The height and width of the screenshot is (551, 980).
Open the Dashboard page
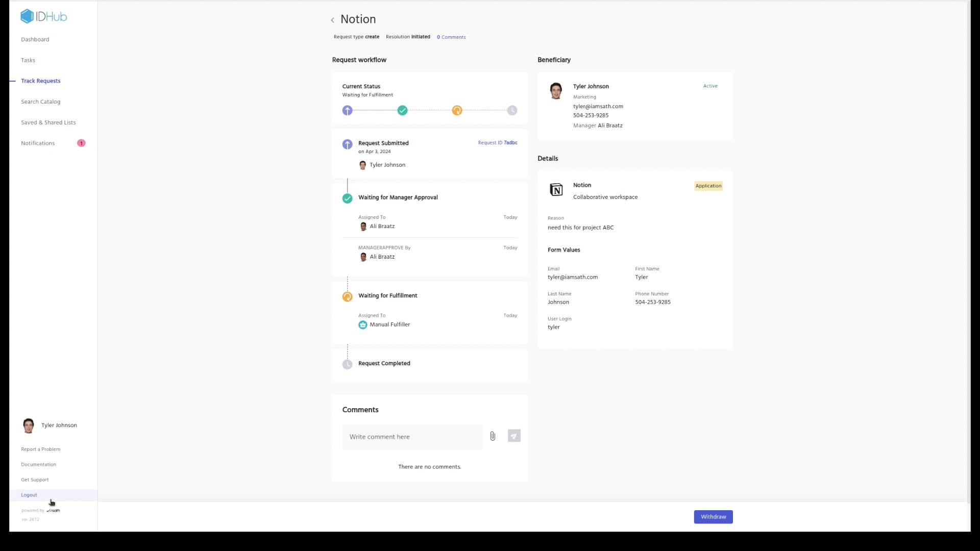[35, 39]
